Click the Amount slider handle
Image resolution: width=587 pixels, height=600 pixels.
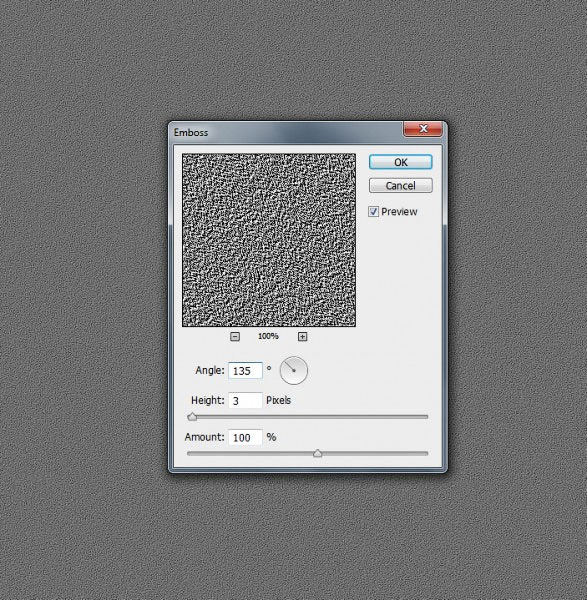pyautogui.click(x=317, y=453)
